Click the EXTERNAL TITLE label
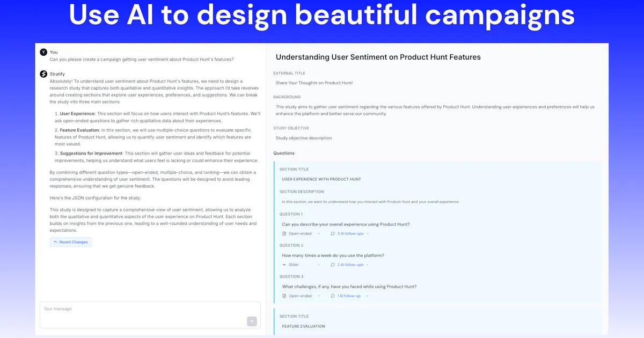The width and height of the screenshot is (644, 338). pos(289,73)
